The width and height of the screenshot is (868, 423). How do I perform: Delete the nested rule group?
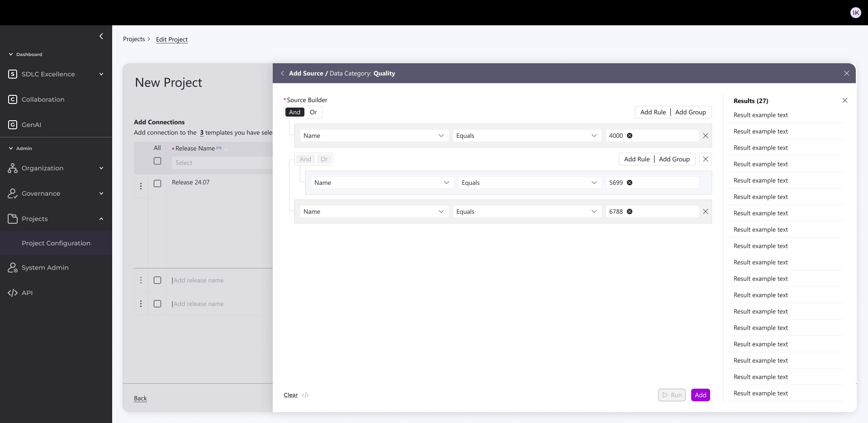pos(705,159)
